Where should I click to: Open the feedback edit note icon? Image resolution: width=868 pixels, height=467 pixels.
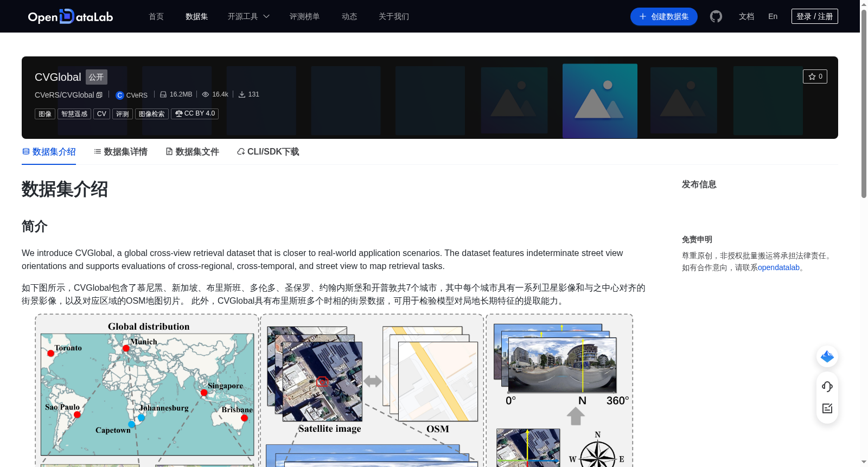pyautogui.click(x=827, y=408)
